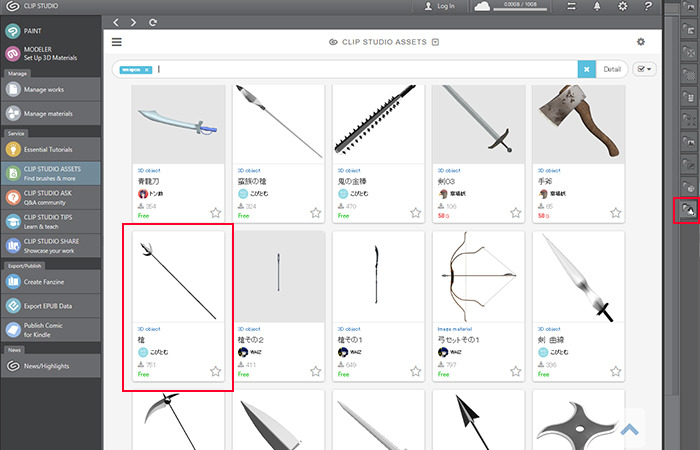Favorite the 槍 asset with its star
The height and width of the screenshot is (450, 700).
coord(216,371)
